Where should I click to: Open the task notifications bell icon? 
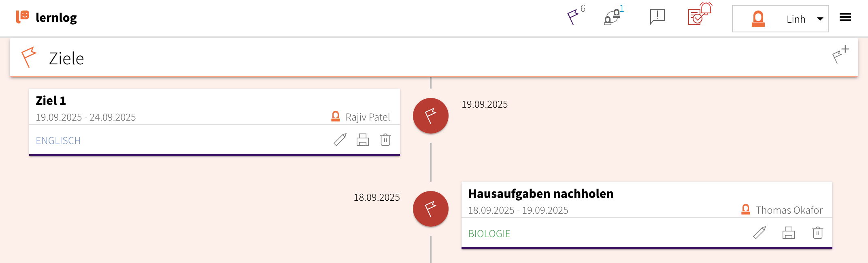pyautogui.click(x=699, y=15)
